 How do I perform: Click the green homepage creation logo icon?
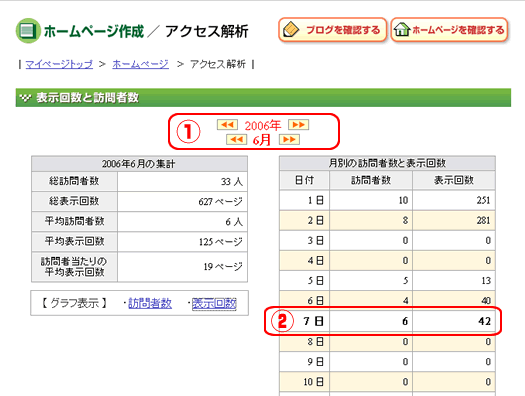tap(28, 31)
